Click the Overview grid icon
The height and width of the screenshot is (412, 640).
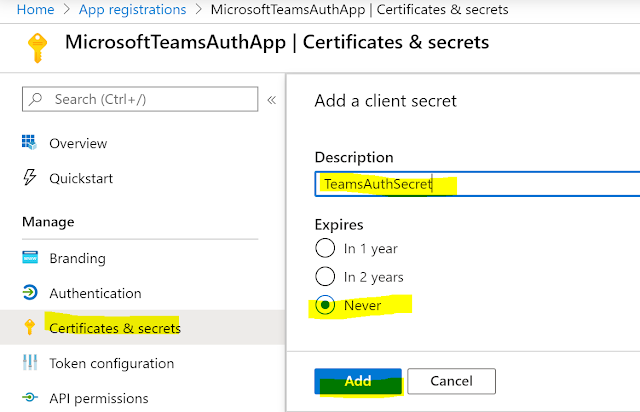[x=29, y=143]
